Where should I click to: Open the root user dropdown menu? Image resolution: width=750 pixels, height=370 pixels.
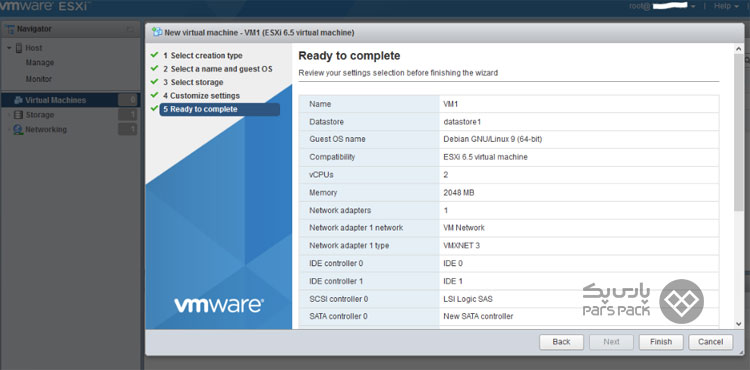point(662,6)
